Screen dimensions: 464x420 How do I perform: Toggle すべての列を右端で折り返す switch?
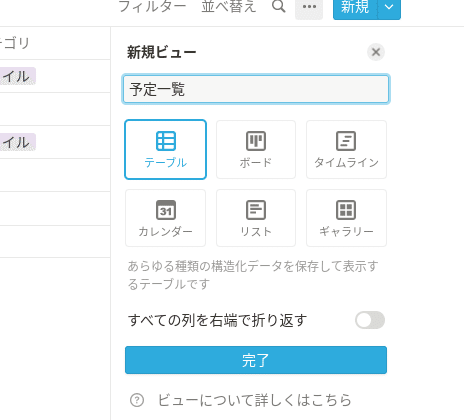coord(370,320)
